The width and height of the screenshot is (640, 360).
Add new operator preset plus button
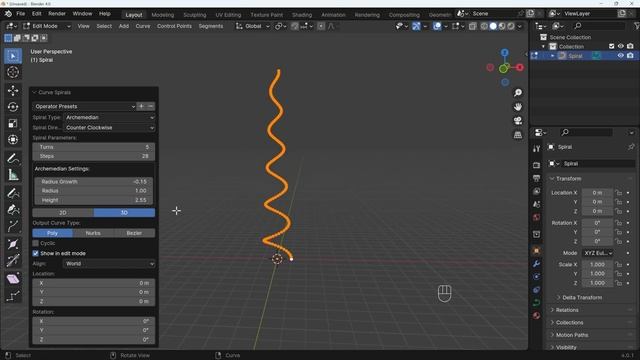(x=141, y=107)
